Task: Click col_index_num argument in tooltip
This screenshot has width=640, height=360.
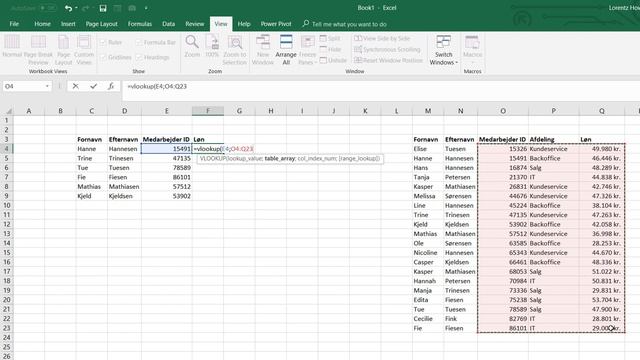Action: click(317, 158)
